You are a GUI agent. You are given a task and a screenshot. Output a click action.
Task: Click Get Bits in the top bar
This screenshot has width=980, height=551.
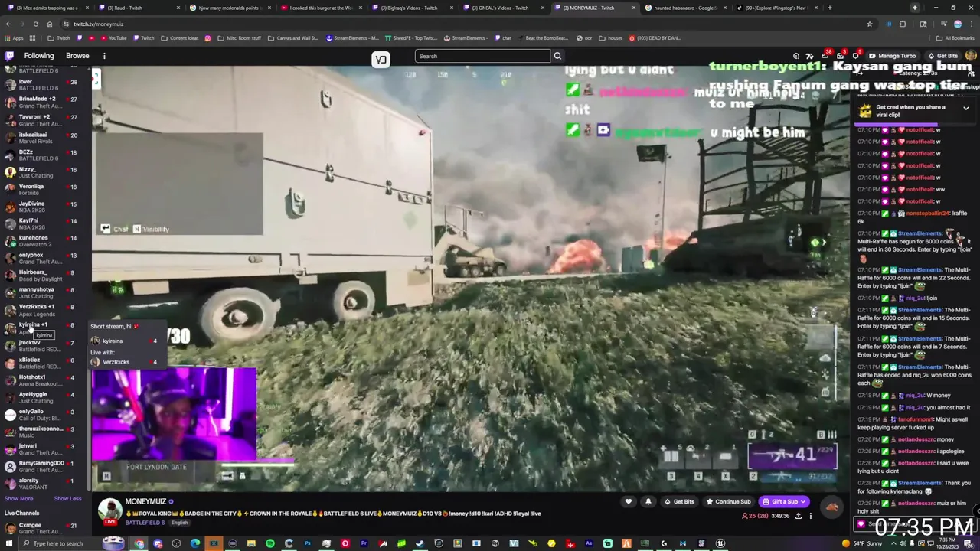coord(942,56)
